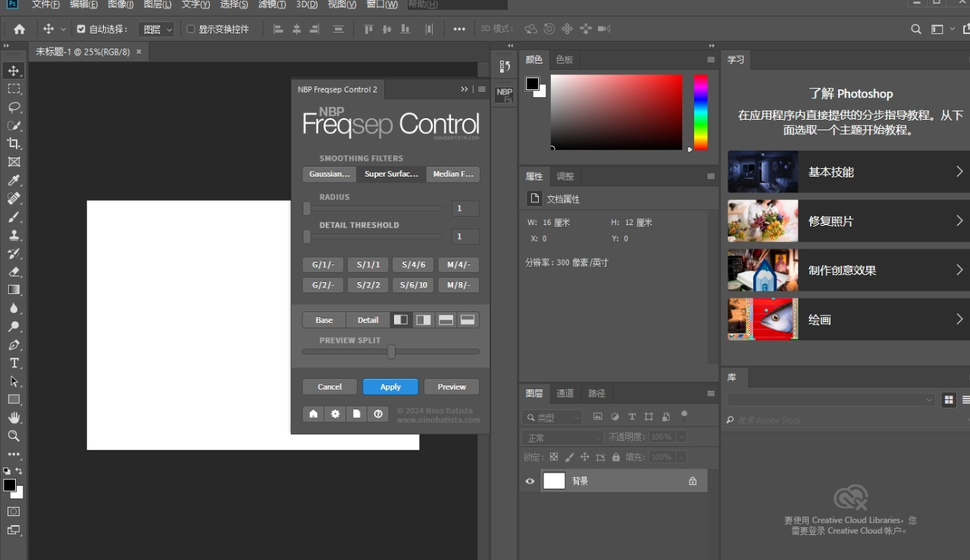The width and height of the screenshot is (970, 560).
Task: Click the NBP FS panel dock icon
Action: pyautogui.click(x=504, y=95)
